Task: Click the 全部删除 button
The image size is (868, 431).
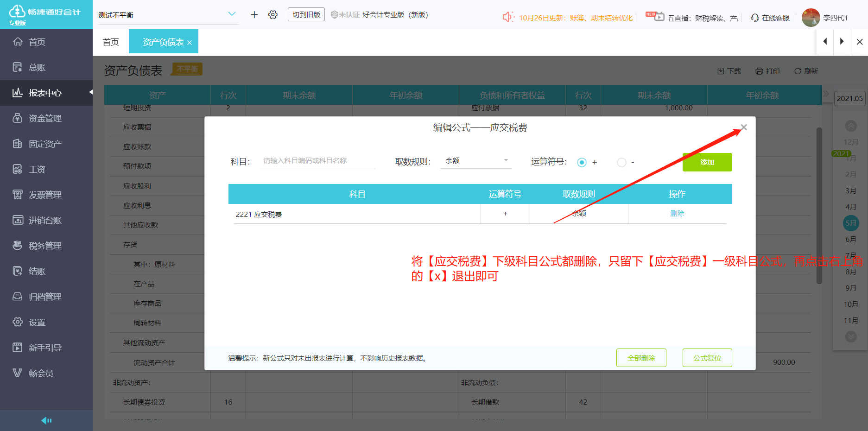Action: (x=641, y=357)
